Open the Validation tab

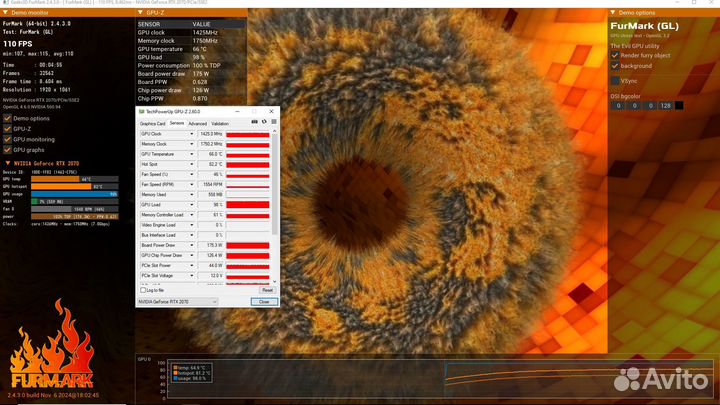tap(220, 124)
